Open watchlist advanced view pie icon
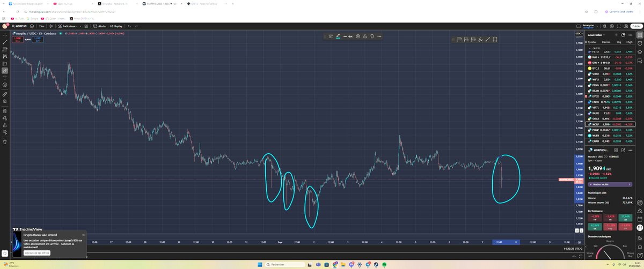Viewport: 644px width, 269px height. 624,35
